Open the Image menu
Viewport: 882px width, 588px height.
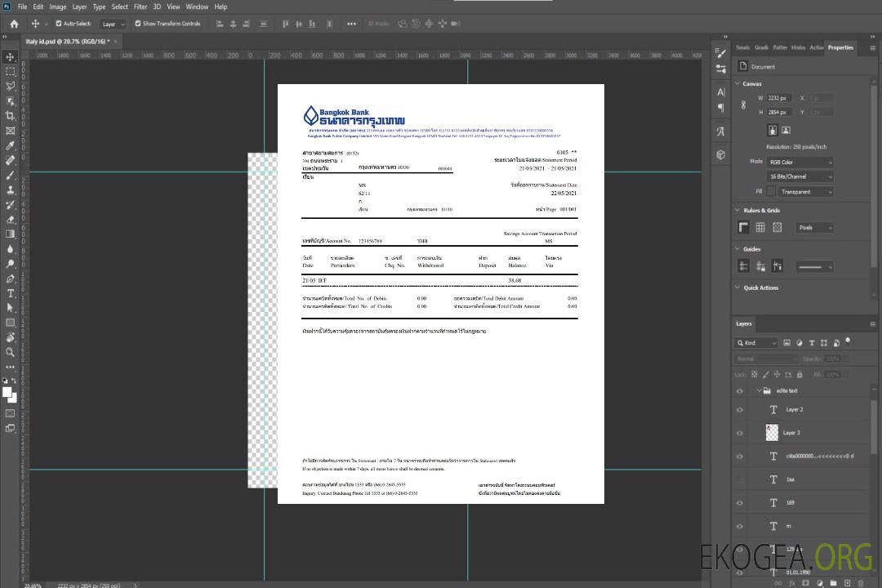[x=57, y=7]
